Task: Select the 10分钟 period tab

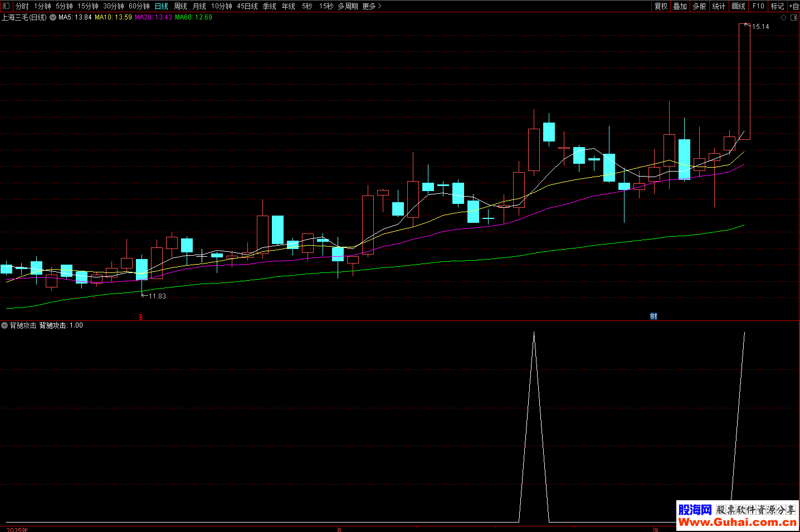Action: tap(222, 6)
